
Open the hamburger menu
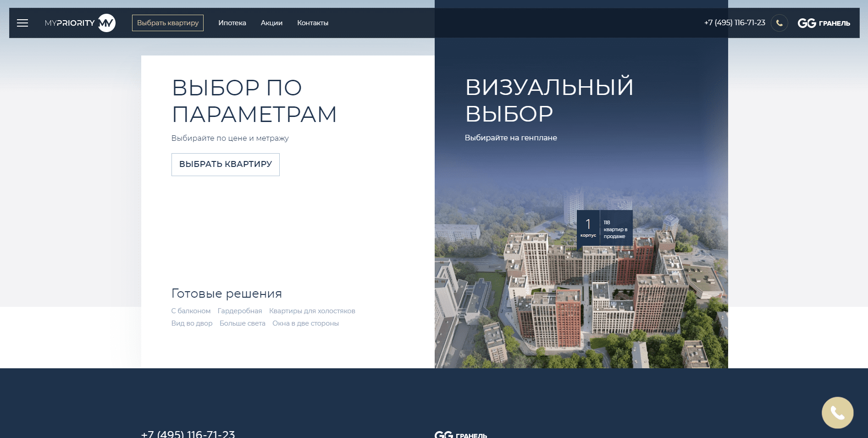22,23
